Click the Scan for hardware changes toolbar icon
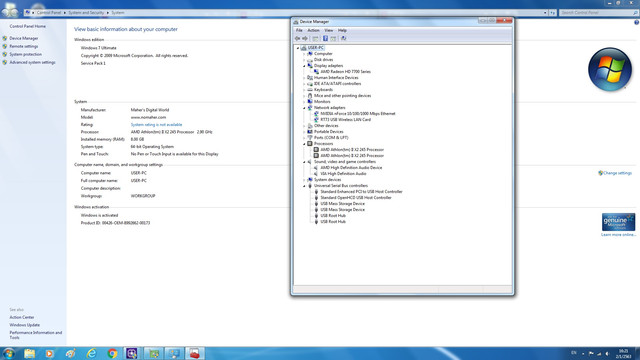The height and width of the screenshot is (360, 640). coord(344,38)
